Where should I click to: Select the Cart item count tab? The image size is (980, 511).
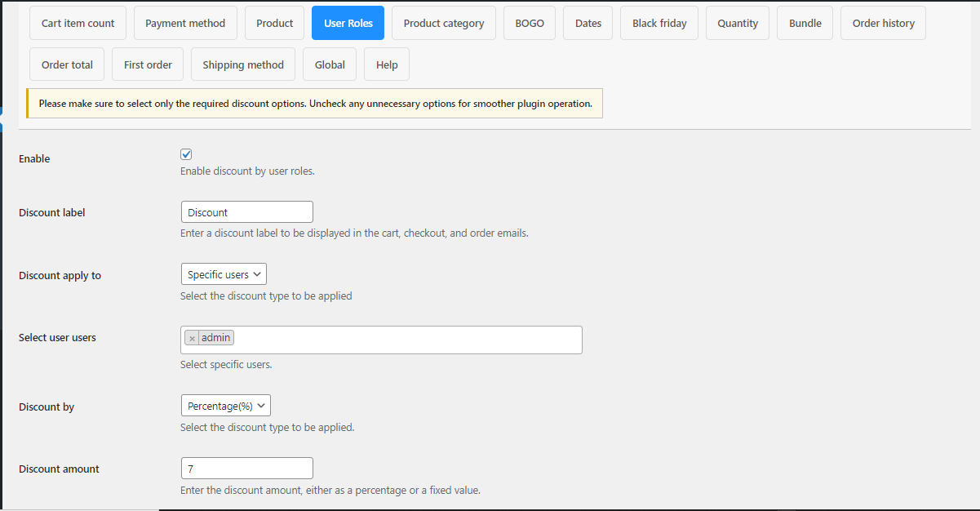(x=77, y=23)
